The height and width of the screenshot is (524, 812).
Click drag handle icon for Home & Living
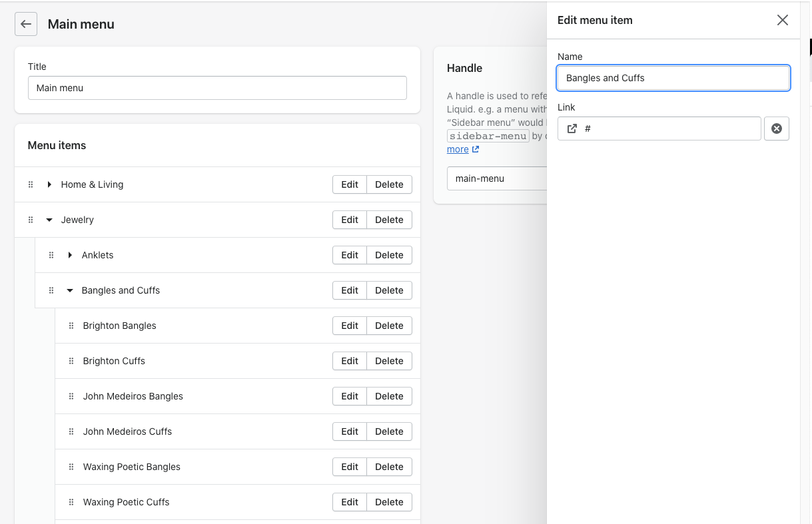pyautogui.click(x=31, y=184)
